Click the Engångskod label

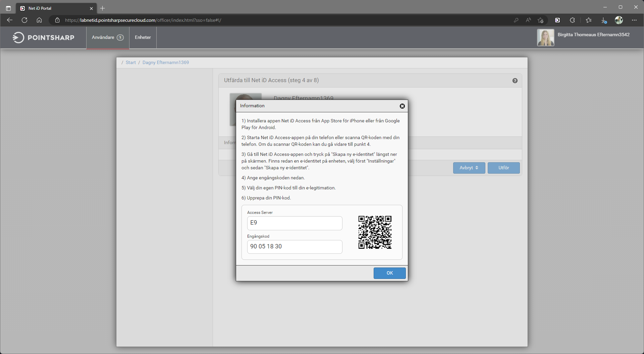pyautogui.click(x=258, y=236)
